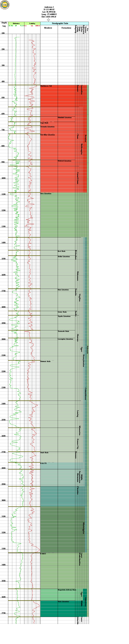Click the vertical 'Mississippian' subsystem label
The image size is (129, 644).
[x=83, y=528]
